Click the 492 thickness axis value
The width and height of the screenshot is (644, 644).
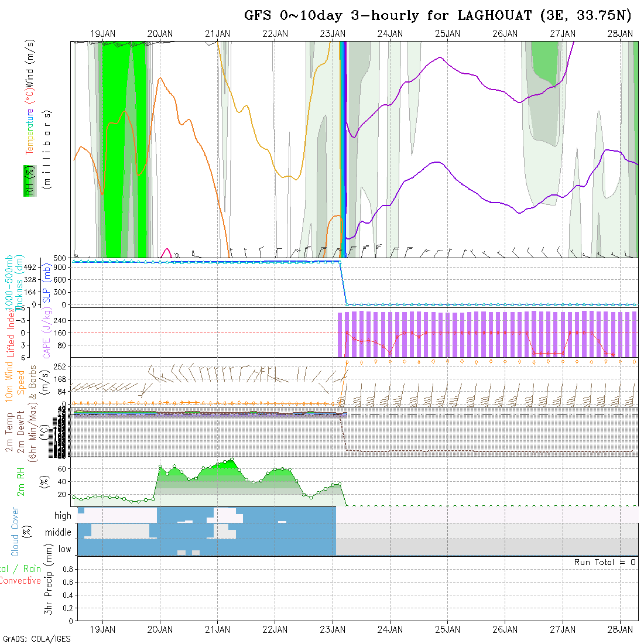pos(30,268)
